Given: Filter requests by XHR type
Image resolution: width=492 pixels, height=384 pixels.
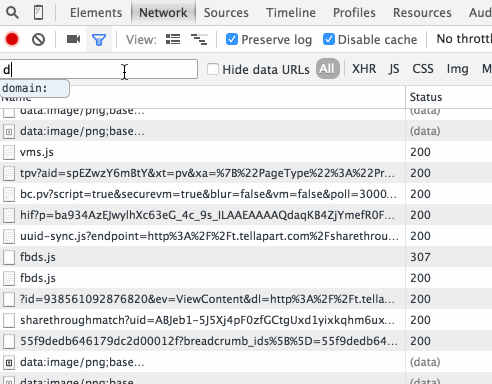Looking at the screenshot, I should 364,69.
